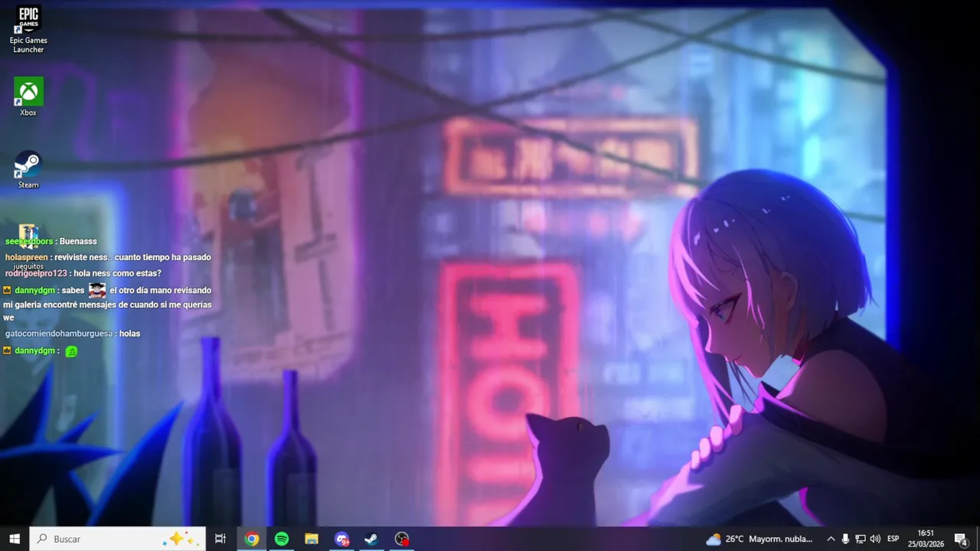Switch to Steam in the taskbar
The image size is (980, 551).
coord(371,539)
